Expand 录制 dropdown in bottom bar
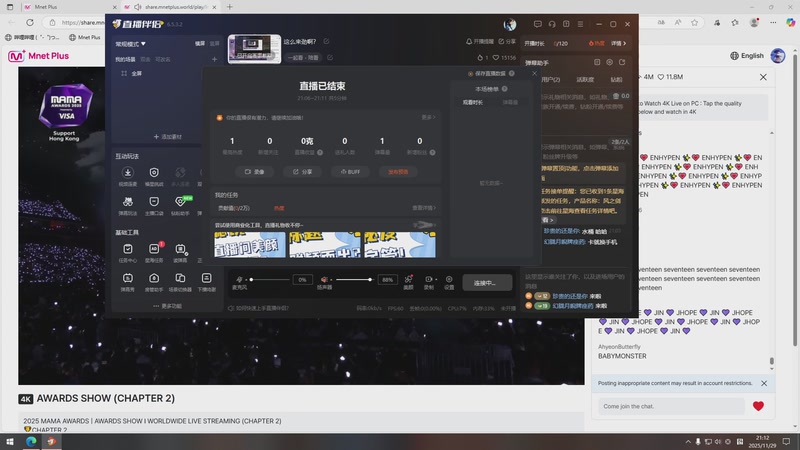 point(436,279)
